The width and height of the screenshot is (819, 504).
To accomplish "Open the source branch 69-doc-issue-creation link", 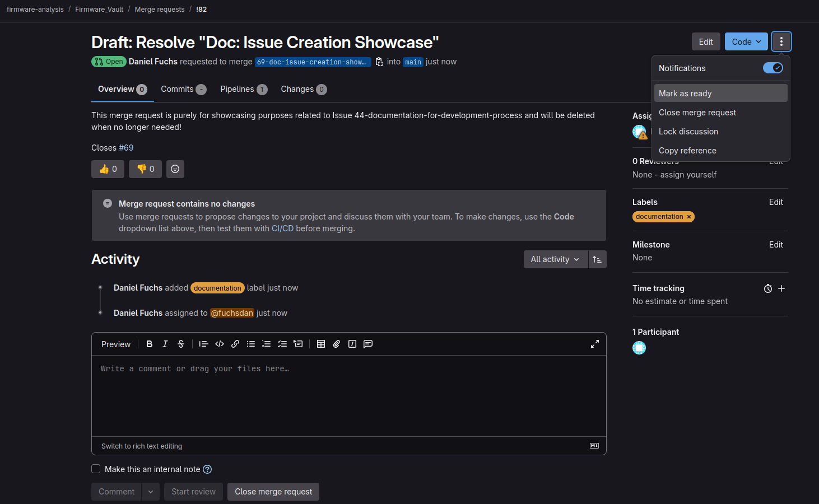I will click(313, 62).
